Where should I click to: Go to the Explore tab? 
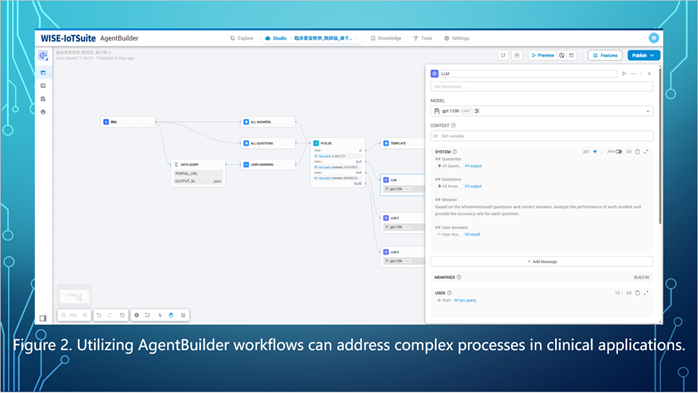tap(242, 38)
